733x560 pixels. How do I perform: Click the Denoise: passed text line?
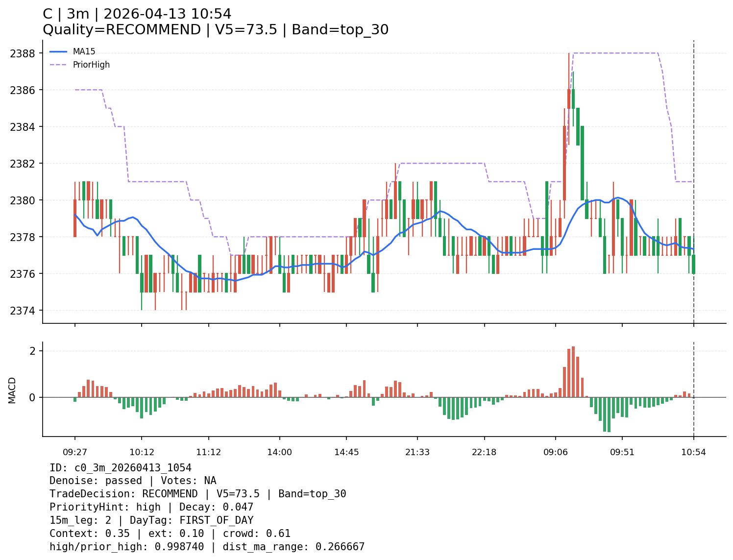pos(133,481)
